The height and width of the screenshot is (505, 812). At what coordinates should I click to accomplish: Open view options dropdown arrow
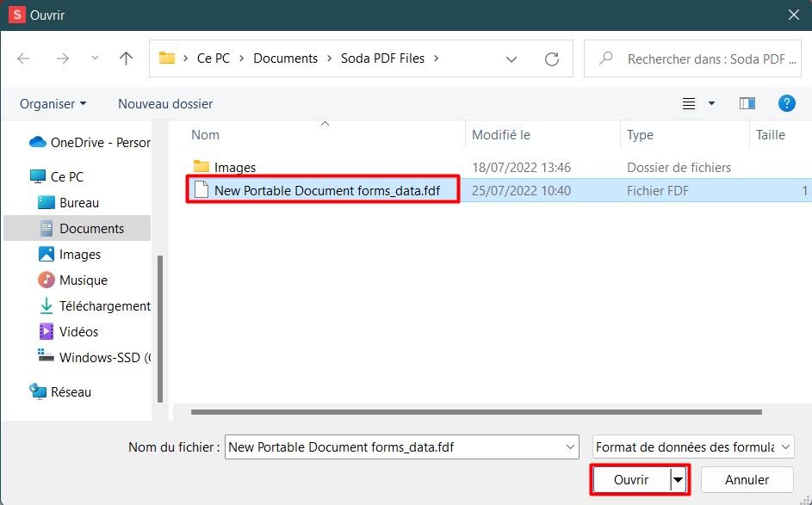coord(711,103)
